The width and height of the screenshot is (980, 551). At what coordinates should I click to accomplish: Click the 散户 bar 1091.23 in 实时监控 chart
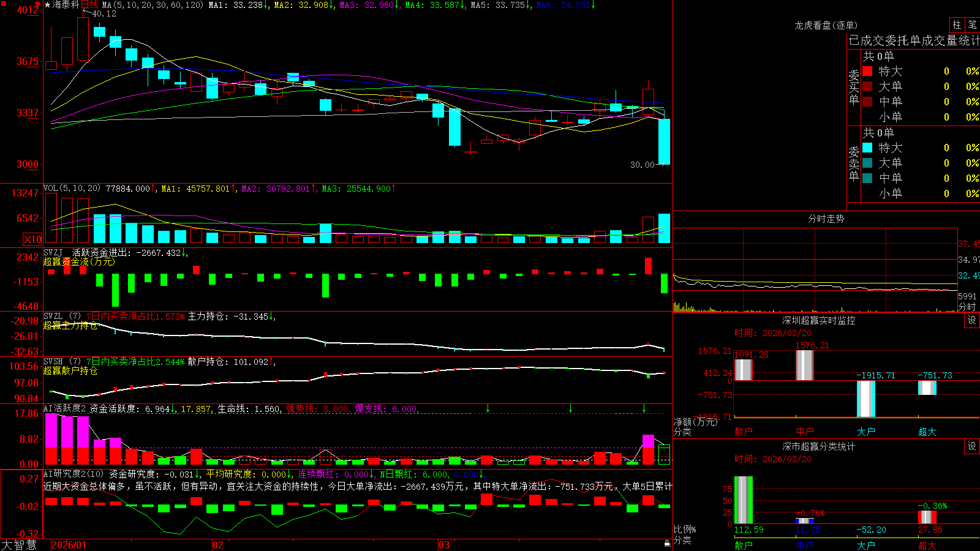point(744,370)
